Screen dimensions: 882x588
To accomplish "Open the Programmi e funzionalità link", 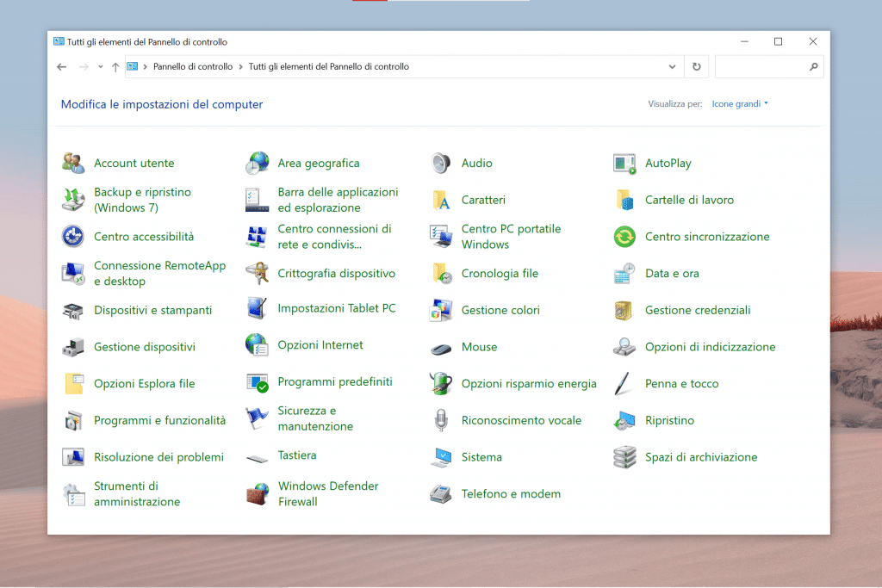I will [159, 421].
